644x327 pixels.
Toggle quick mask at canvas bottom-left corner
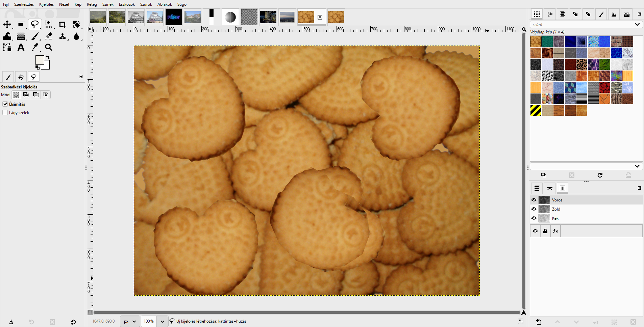[90, 312]
